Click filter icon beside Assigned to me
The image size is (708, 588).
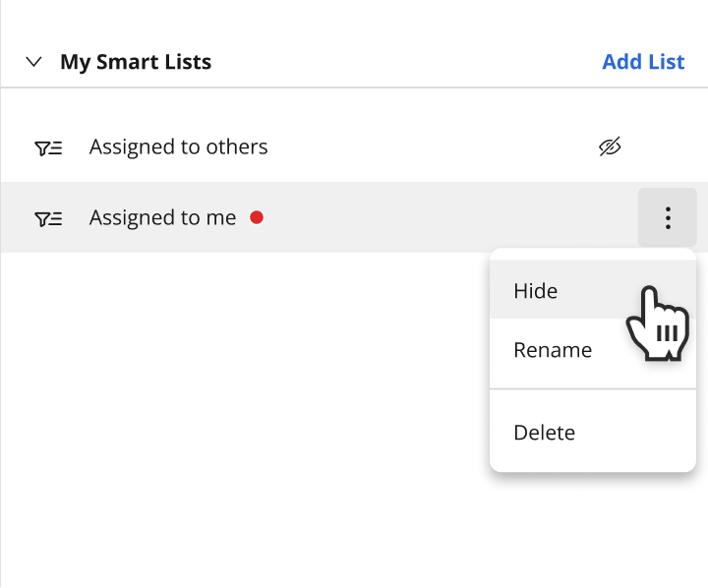[48, 219]
